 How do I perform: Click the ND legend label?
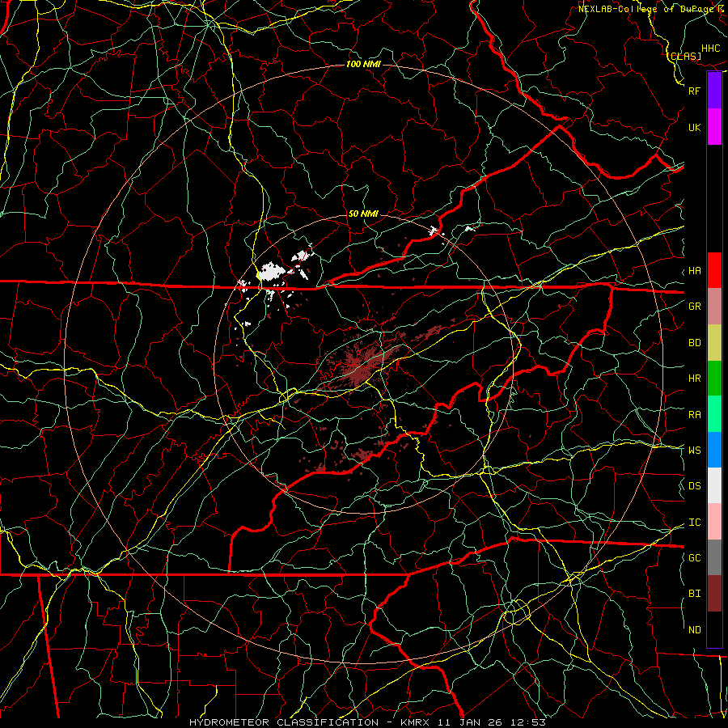695,630
